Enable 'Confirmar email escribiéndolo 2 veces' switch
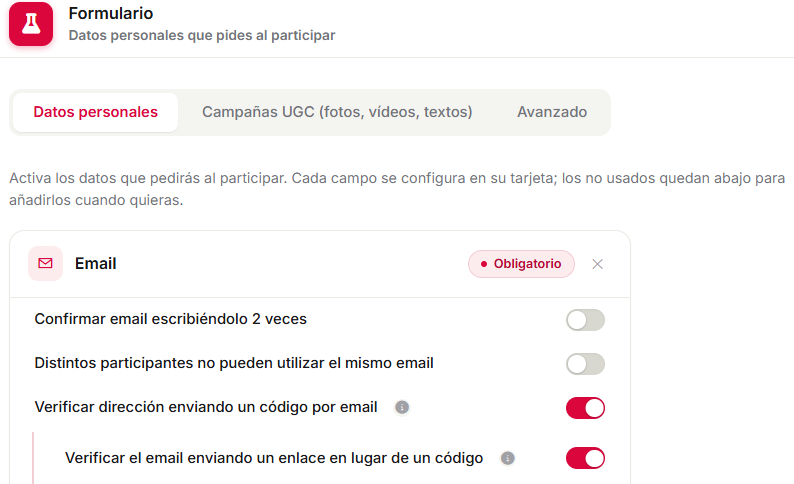 point(585,320)
